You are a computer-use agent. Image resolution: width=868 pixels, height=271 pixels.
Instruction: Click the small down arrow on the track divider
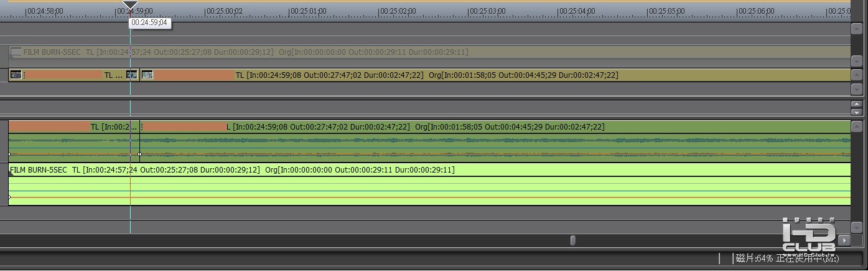tap(856, 112)
